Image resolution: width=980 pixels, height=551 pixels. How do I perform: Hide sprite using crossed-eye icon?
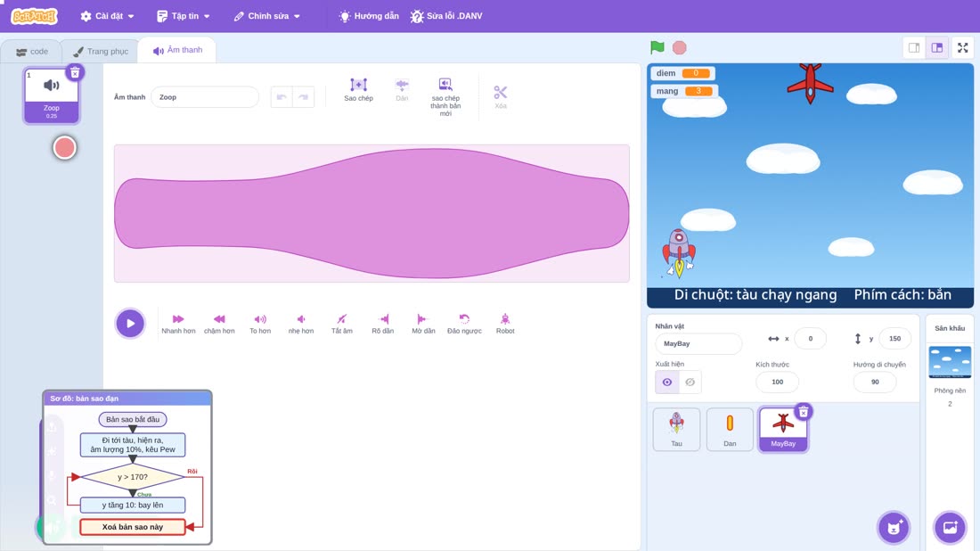pyautogui.click(x=690, y=382)
